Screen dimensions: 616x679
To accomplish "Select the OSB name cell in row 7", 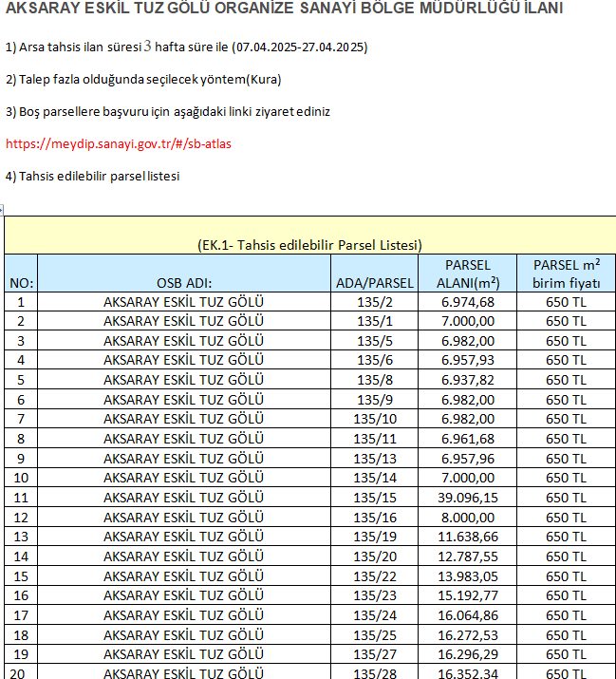I will pyautogui.click(x=183, y=419).
